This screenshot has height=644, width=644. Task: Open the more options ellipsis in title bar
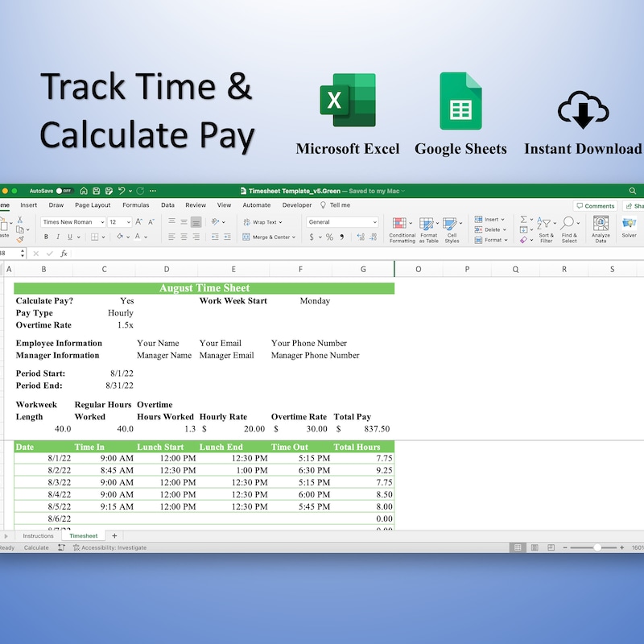pos(153,191)
